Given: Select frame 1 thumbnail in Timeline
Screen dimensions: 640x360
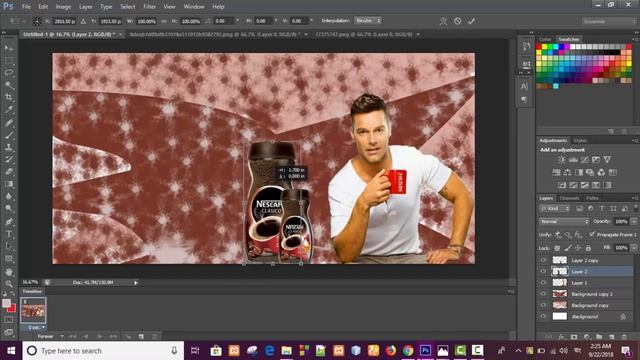Looking at the screenshot, I should (33, 311).
